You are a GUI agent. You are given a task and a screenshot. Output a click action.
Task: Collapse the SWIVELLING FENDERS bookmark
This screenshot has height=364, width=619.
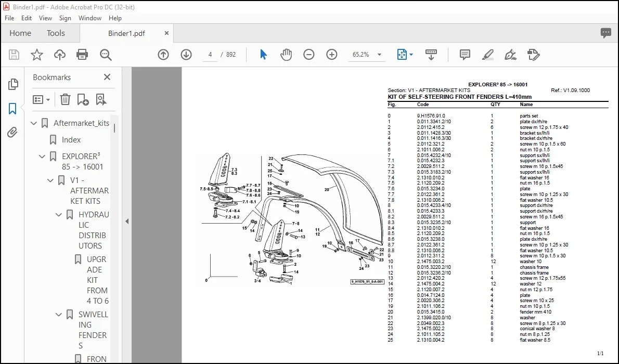click(59, 315)
